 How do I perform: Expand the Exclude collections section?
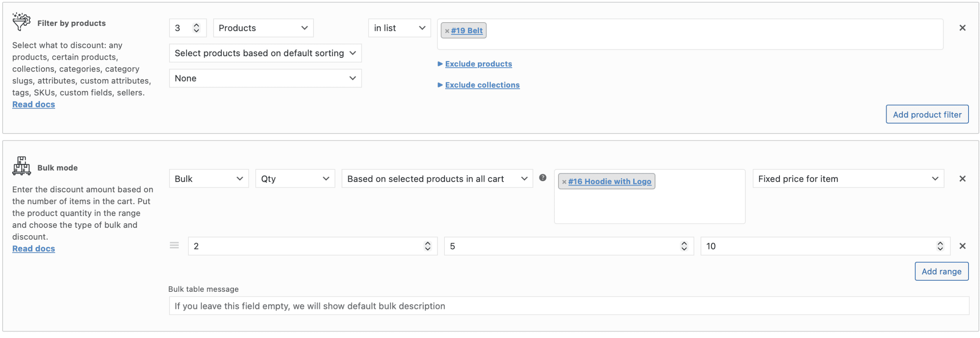tap(482, 85)
